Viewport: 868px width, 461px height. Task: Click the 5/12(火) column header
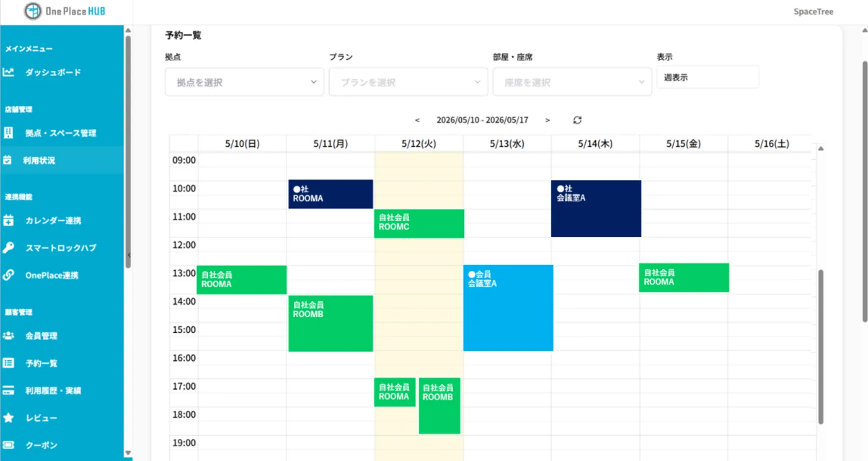[x=419, y=144]
